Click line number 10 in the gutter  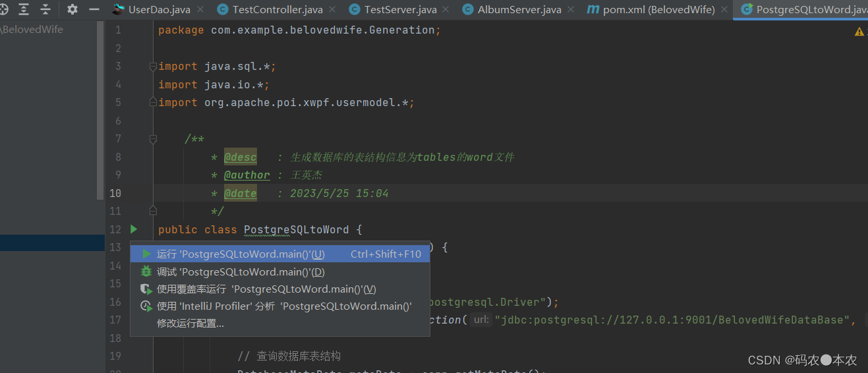tap(115, 193)
